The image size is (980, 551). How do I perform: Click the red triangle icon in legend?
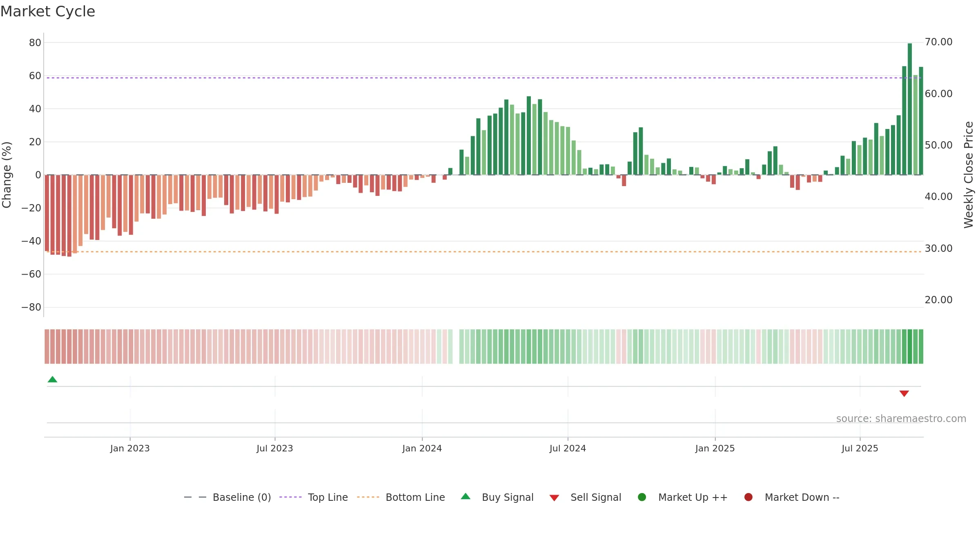coord(554,498)
